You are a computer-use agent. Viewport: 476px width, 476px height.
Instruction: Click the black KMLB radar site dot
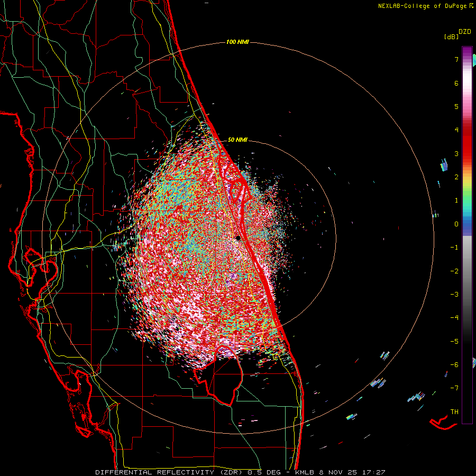(238, 238)
